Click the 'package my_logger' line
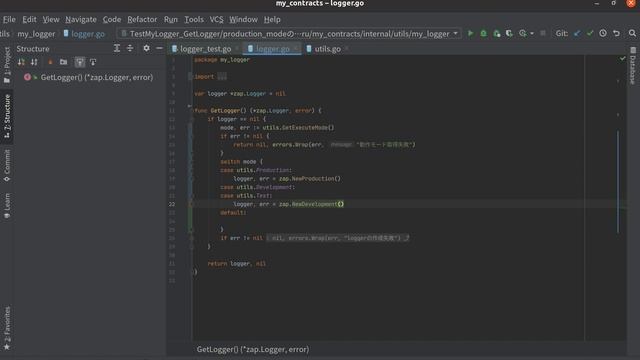Image resolution: width=640 pixels, height=360 pixels. 222,60
